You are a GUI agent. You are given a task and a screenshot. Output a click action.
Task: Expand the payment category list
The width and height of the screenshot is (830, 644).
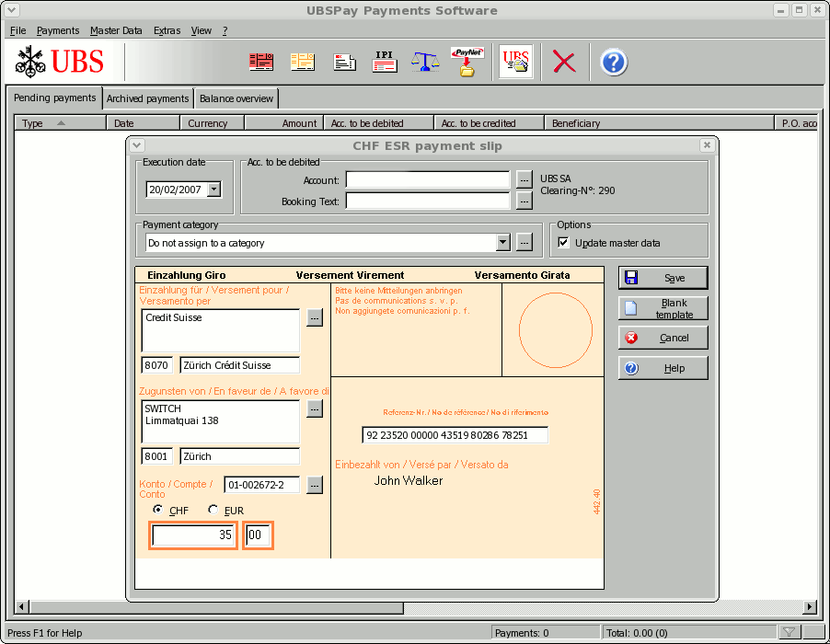click(502, 242)
